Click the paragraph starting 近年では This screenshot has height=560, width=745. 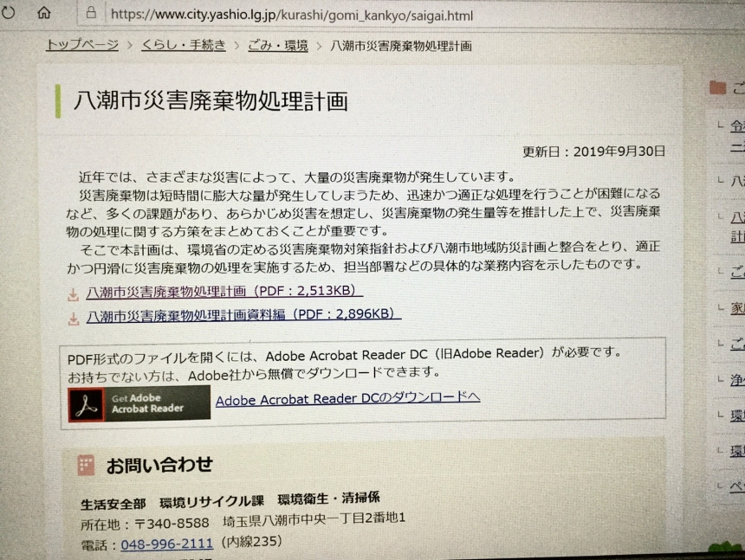click(297, 177)
